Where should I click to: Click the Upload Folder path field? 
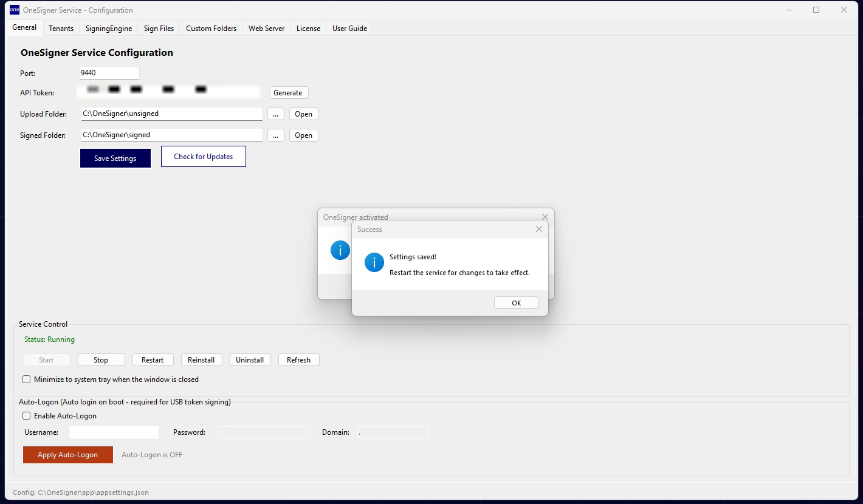(171, 114)
